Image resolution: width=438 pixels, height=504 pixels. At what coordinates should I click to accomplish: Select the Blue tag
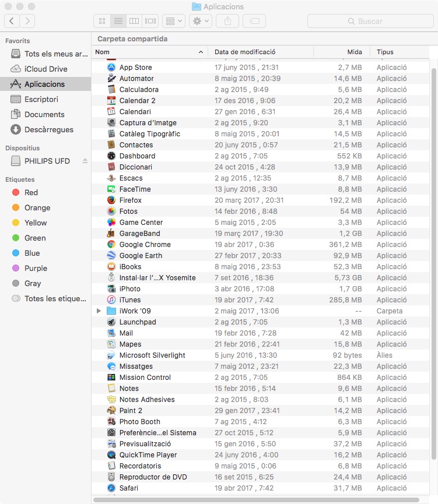click(45, 253)
